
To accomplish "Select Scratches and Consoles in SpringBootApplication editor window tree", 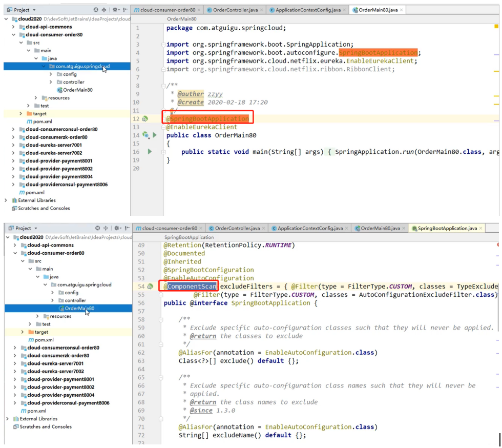I will 46,426.
